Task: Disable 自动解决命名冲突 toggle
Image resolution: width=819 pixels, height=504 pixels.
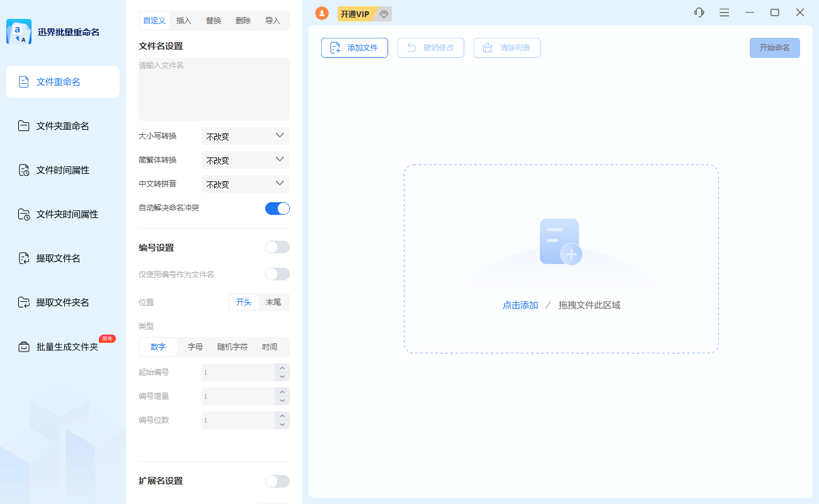Action: pos(277,209)
